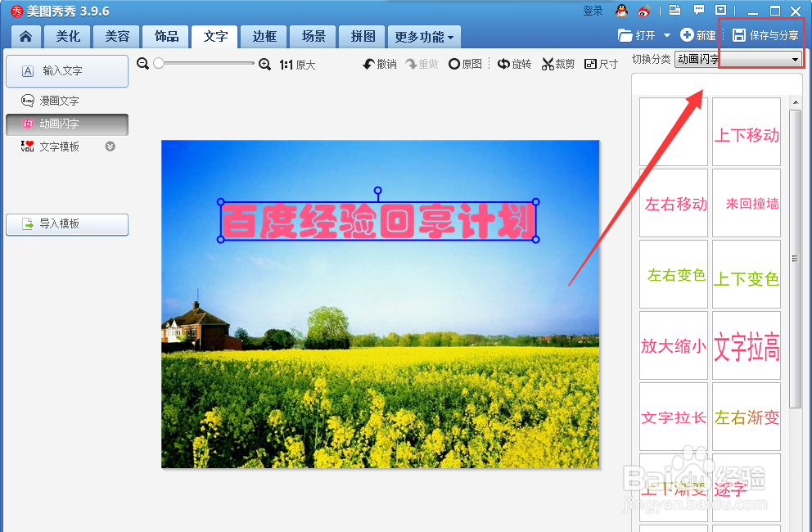Choose the 逐字 animation style
The image size is (812, 532).
pyautogui.click(x=747, y=488)
